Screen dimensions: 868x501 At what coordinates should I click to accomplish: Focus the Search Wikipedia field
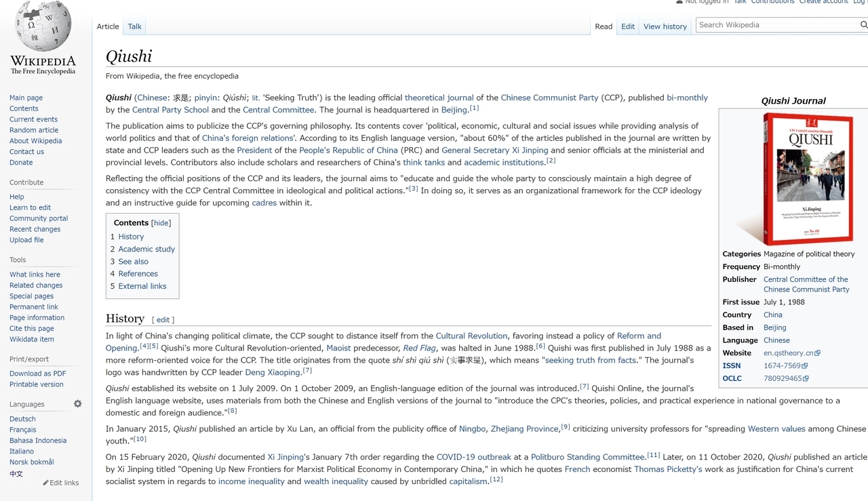point(777,25)
